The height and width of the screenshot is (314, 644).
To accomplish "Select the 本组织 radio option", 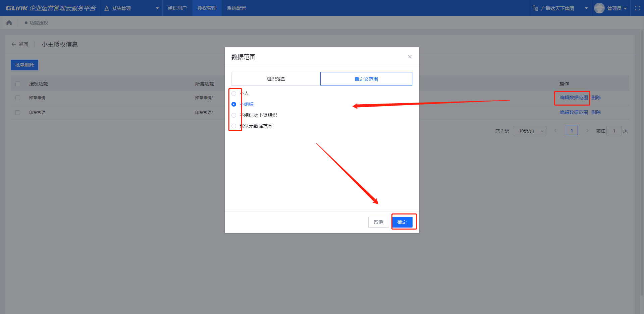I will 234,104.
